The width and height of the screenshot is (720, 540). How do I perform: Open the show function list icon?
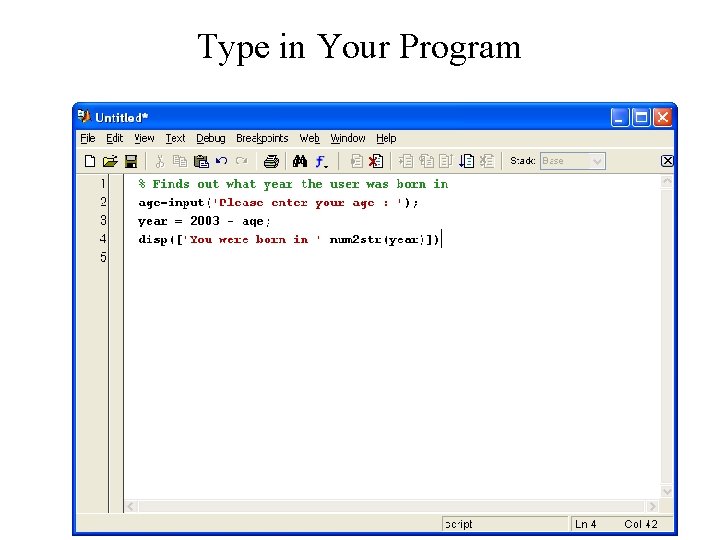pos(321,161)
